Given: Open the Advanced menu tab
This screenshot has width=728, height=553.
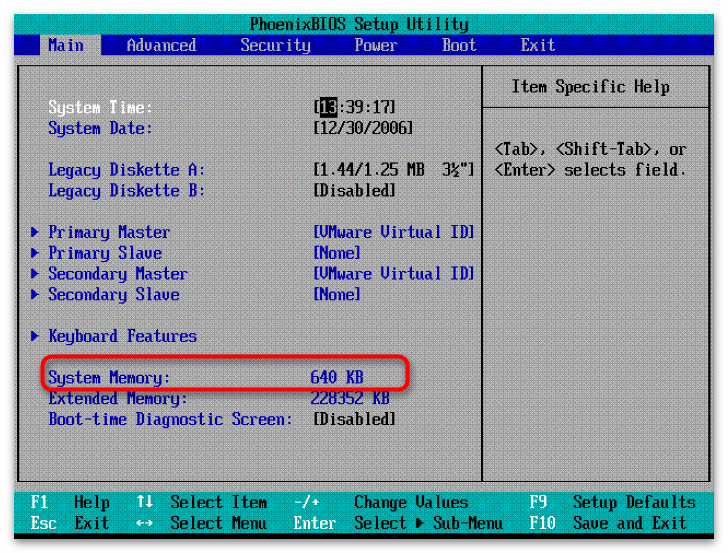Looking at the screenshot, I should pos(161,45).
